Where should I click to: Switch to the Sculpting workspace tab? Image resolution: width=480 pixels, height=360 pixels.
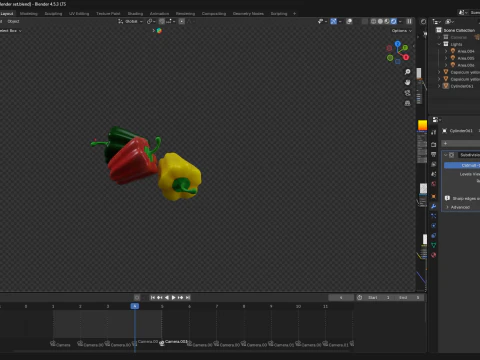(x=53, y=14)
